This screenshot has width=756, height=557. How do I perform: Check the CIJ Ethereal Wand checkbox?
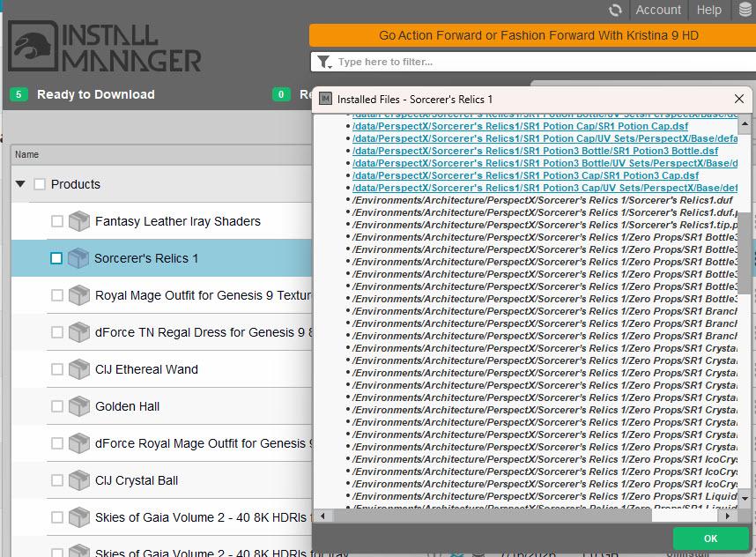[x=57, y=369]
